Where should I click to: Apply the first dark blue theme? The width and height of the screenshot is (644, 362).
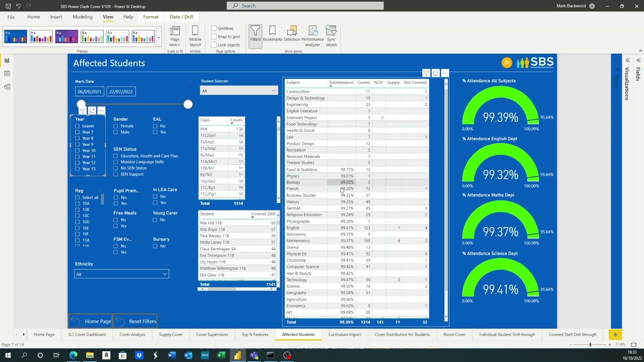[x=16, y=36]
